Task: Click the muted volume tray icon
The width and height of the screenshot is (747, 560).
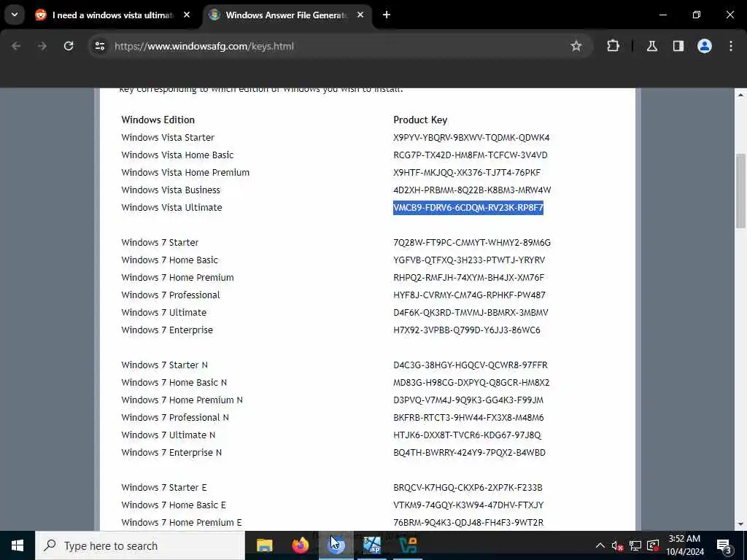Action: point(617,545)
